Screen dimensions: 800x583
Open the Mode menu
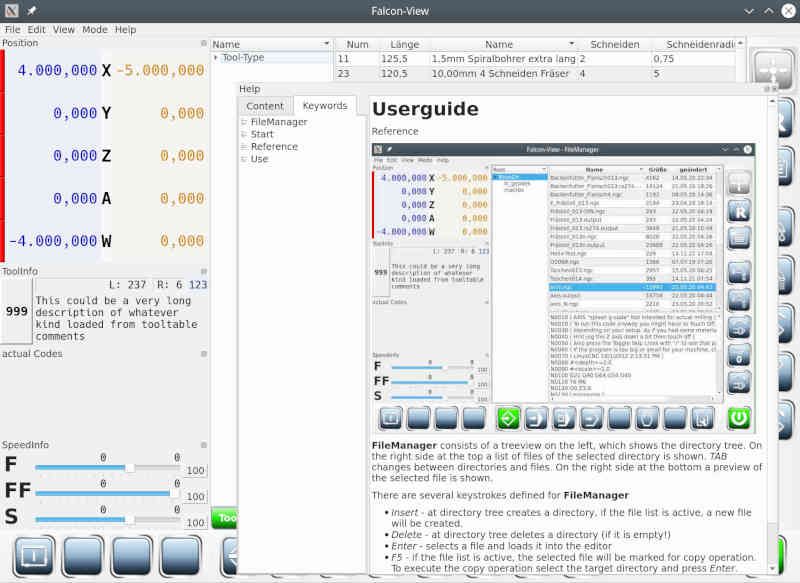(95, 30)
